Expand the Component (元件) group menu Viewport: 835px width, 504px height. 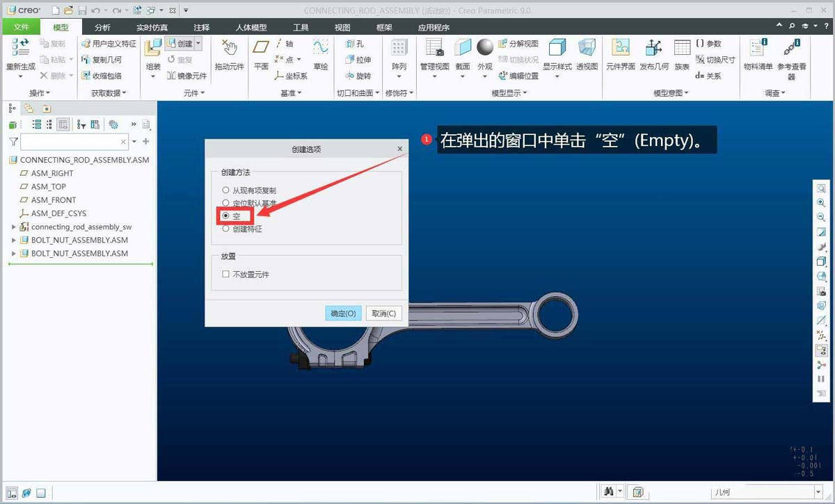pyautogui.click(x=194, y=93)
